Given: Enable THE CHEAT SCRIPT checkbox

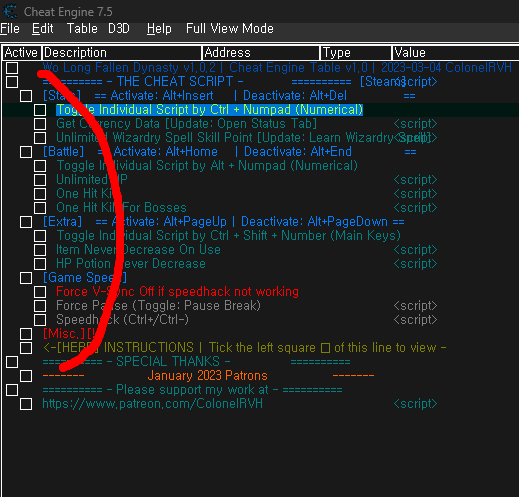Looking at the screenshot, I should pos(12,82).
